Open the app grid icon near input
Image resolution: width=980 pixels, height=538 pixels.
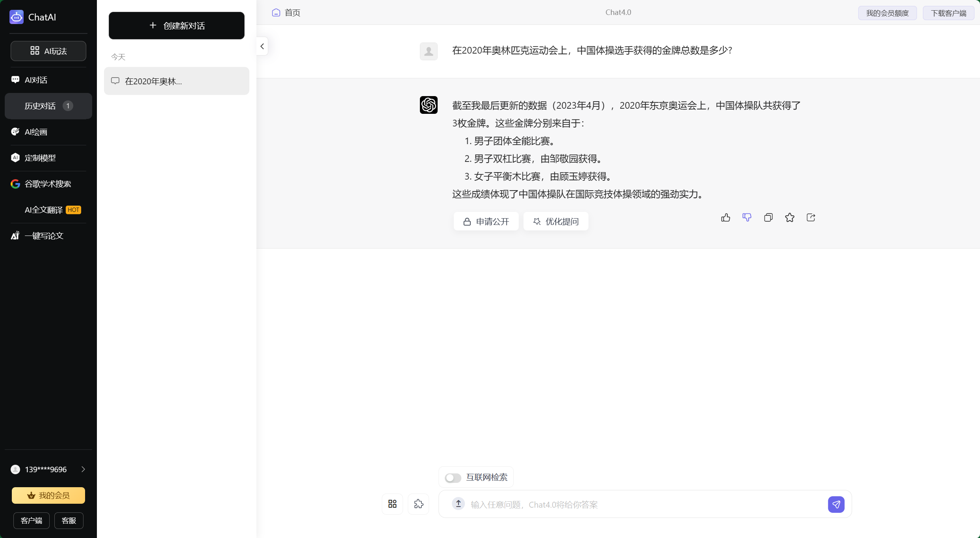click(x=392, y=504)
